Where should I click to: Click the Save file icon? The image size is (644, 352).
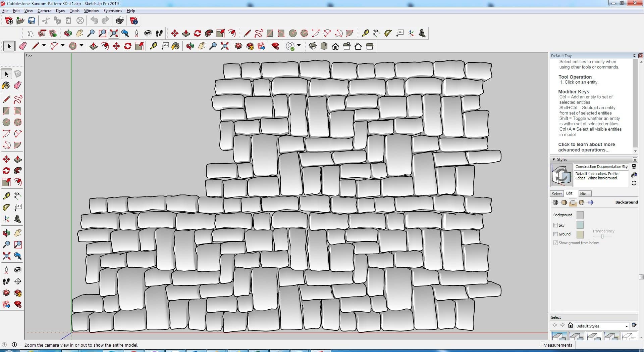pos(32,21)
